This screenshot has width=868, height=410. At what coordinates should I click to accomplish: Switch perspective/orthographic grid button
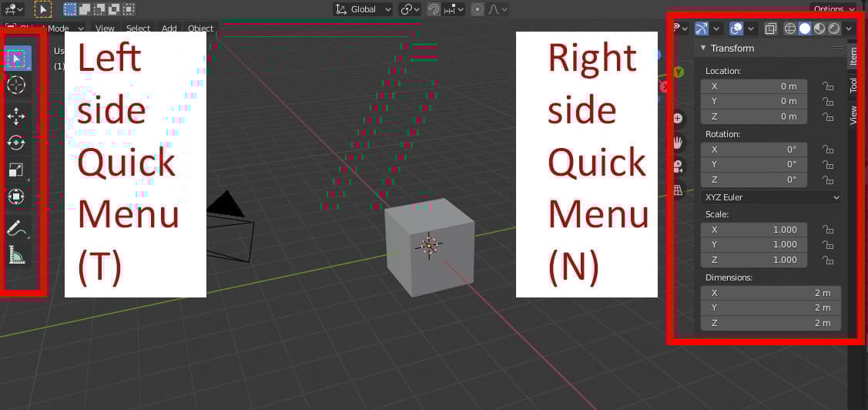point(678,190)
